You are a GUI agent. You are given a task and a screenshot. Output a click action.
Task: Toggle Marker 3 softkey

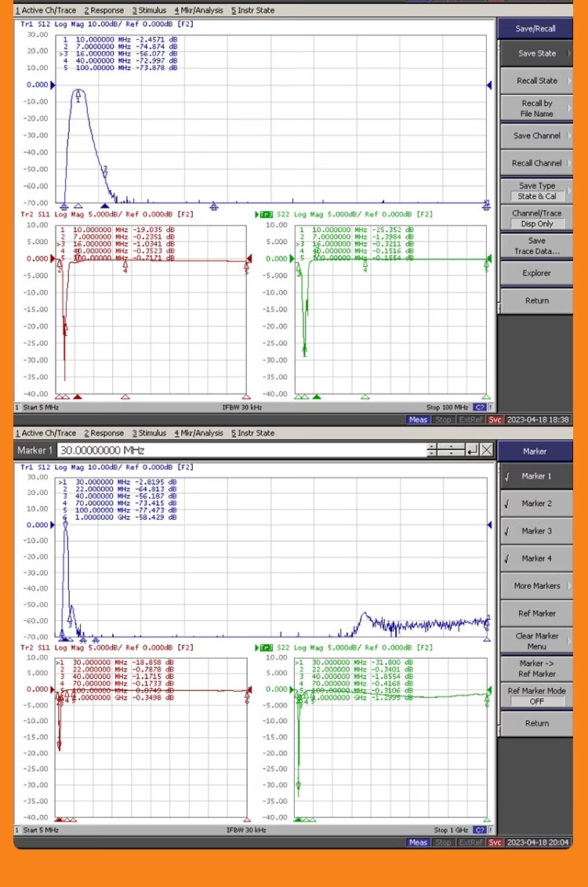pyautogui.click(x=537, y=531)
